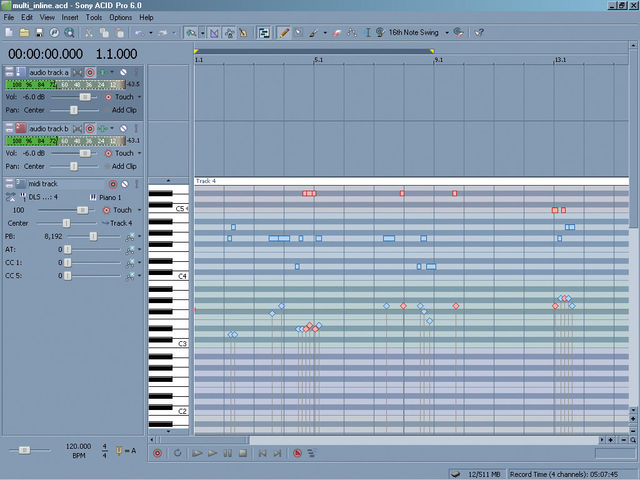The height and width of the screenshot is (480, 640).
Task: Click Play From Start button
Action: click(197, 453)
